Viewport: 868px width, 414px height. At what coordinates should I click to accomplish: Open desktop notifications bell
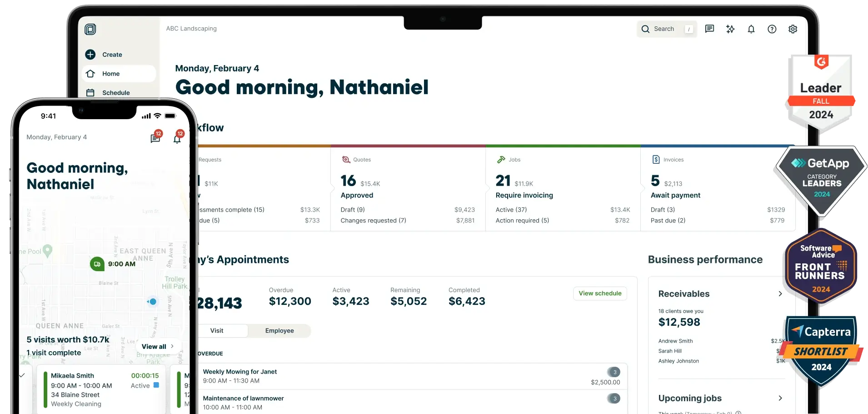[751, 29]
